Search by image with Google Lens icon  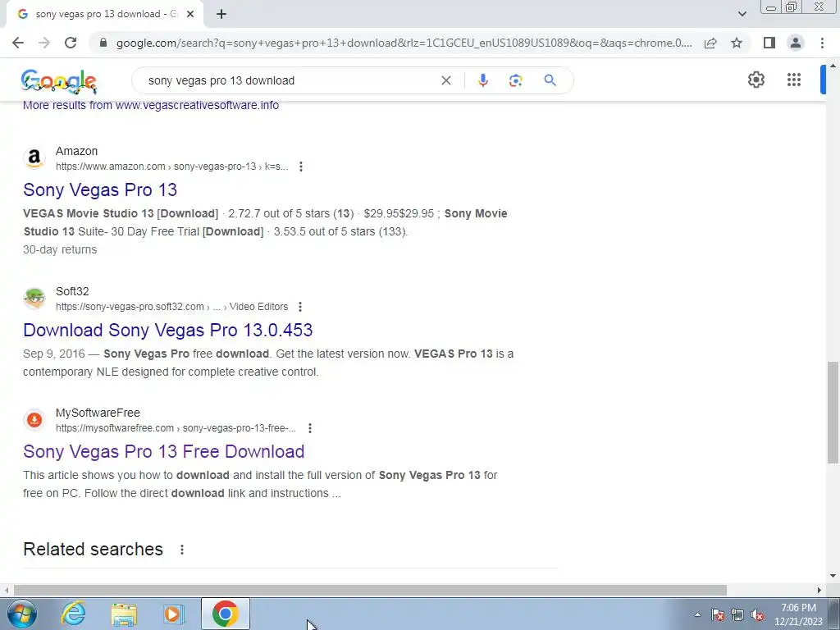[x=515, y=80]
